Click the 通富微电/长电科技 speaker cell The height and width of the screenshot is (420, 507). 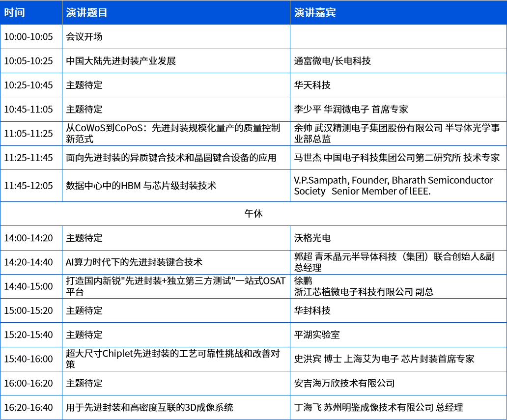coord(398,61)
